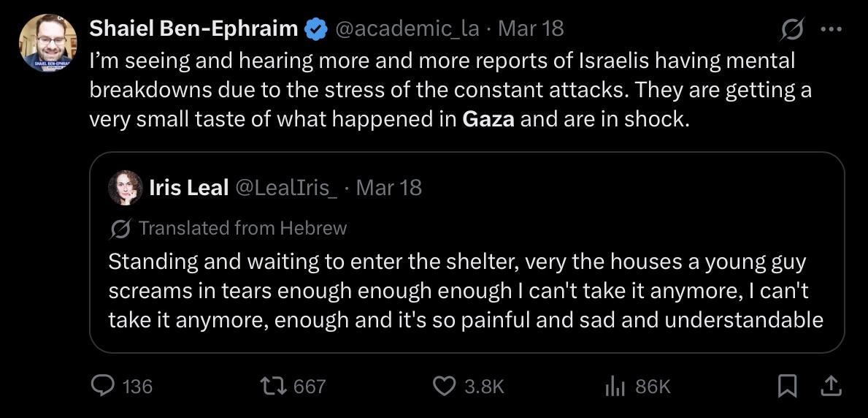Image resolution: width=868 pixels, height=418 pixels.
Task: Open Shaiel Ben-Ephraim's profile picture
Action: (x=47, y=43)
